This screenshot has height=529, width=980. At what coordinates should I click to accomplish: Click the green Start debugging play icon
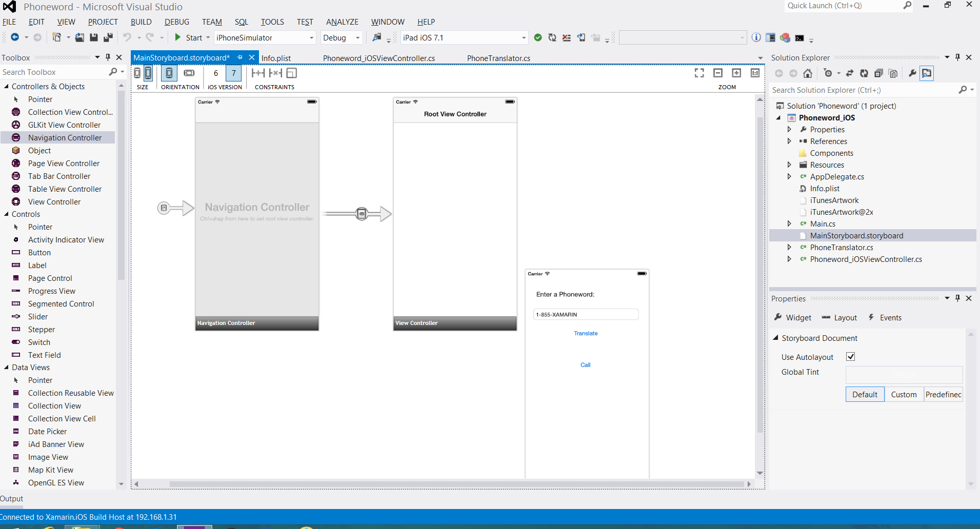click(177, 37)
